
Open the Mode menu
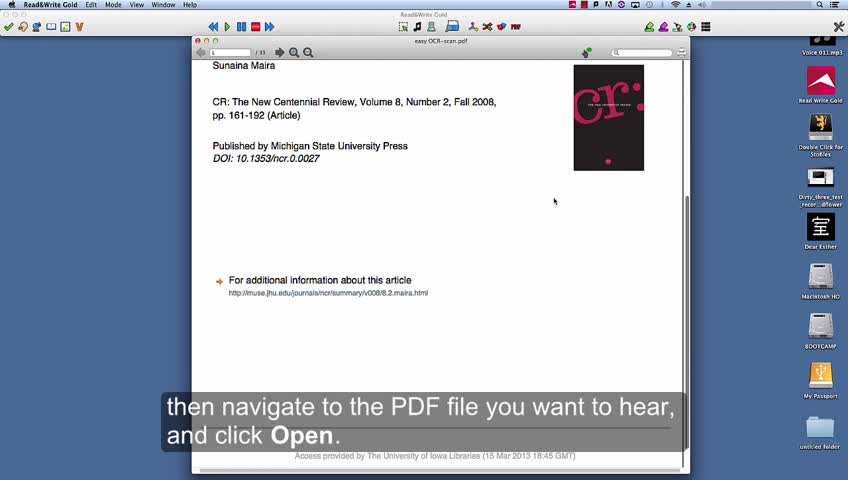[x=113, y=4]
